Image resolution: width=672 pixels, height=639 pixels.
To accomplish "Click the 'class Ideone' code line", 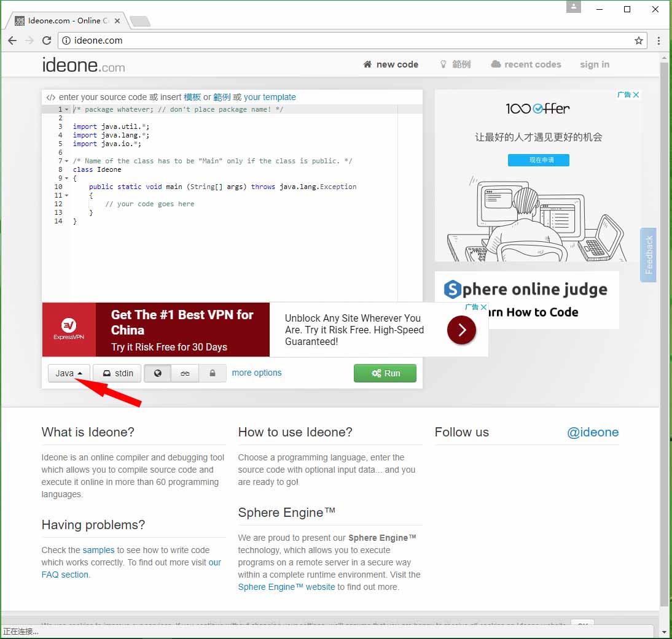I will pyautogui.click(x=97, y=169).
